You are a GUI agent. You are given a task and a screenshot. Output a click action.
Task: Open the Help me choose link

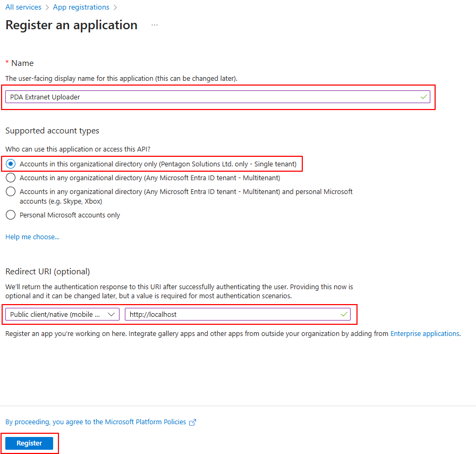32,237
